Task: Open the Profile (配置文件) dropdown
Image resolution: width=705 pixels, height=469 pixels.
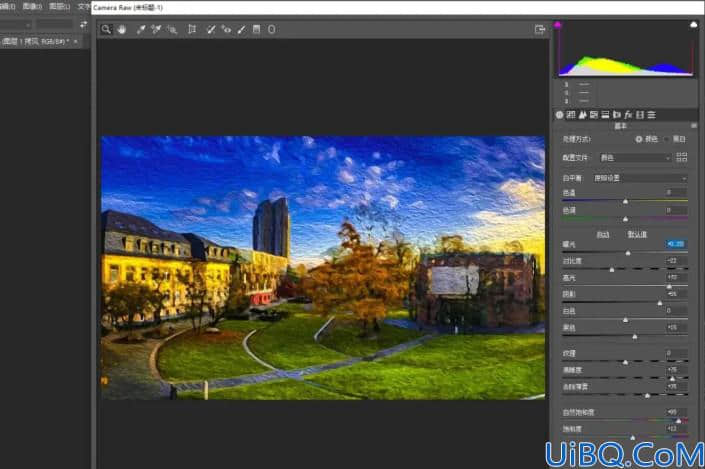Action: (x=635, y=158)
